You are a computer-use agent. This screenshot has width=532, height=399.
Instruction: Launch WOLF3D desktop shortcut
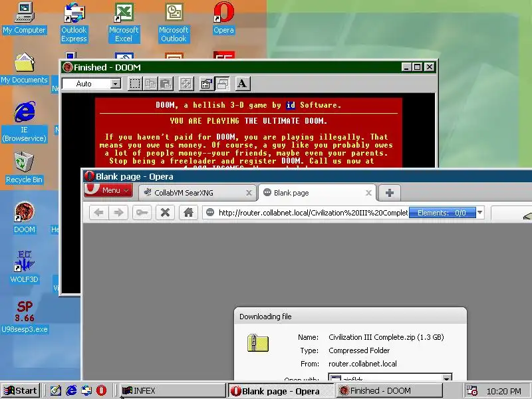(x=24, y=267)
